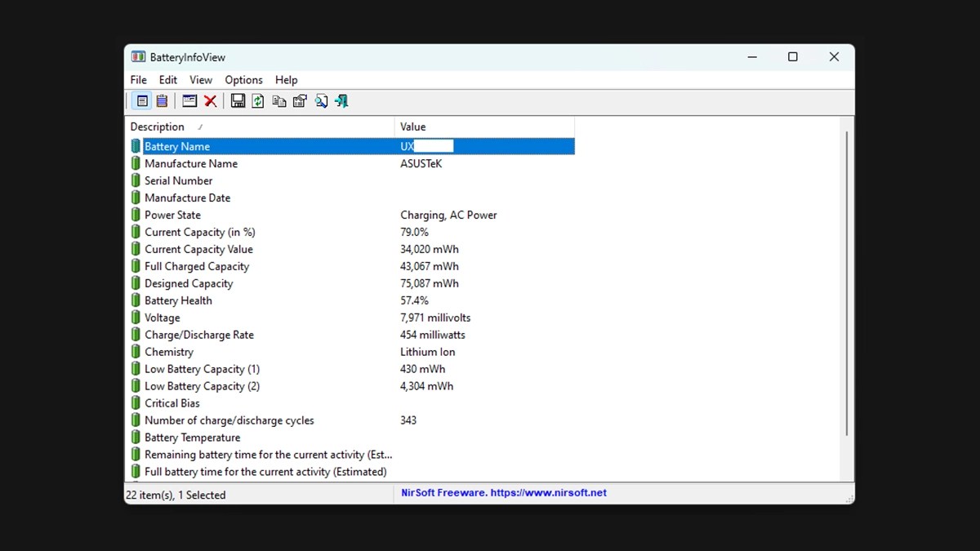The height and width of the screenshot is (551, 980).
Task: Open Find using the magnifier document icon
Action: 321,100
